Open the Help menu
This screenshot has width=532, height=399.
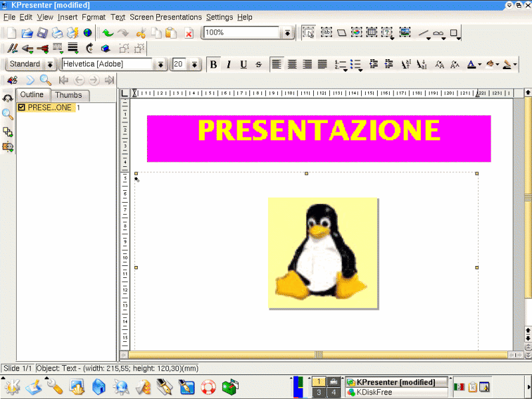245,17
